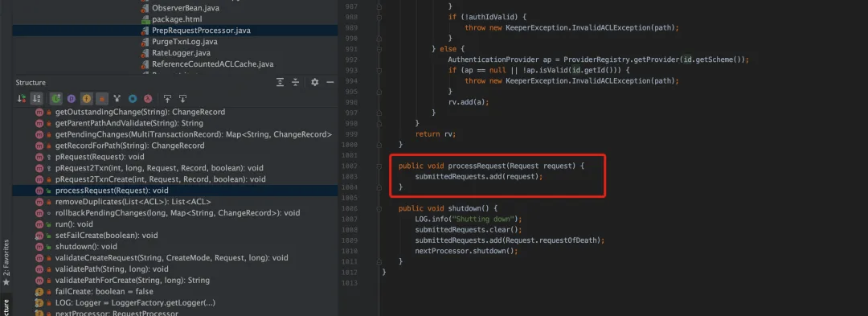Toggle Show non-public members lock icon
Image resolution: width=868 pixels, height=316 pixels.
coord(102,99)
